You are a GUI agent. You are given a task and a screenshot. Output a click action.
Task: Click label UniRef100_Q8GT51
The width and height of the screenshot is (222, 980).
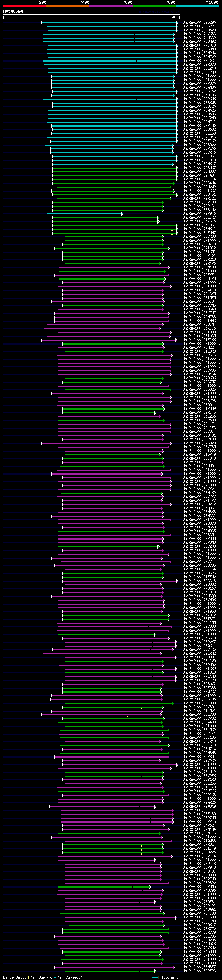(199, 194)
